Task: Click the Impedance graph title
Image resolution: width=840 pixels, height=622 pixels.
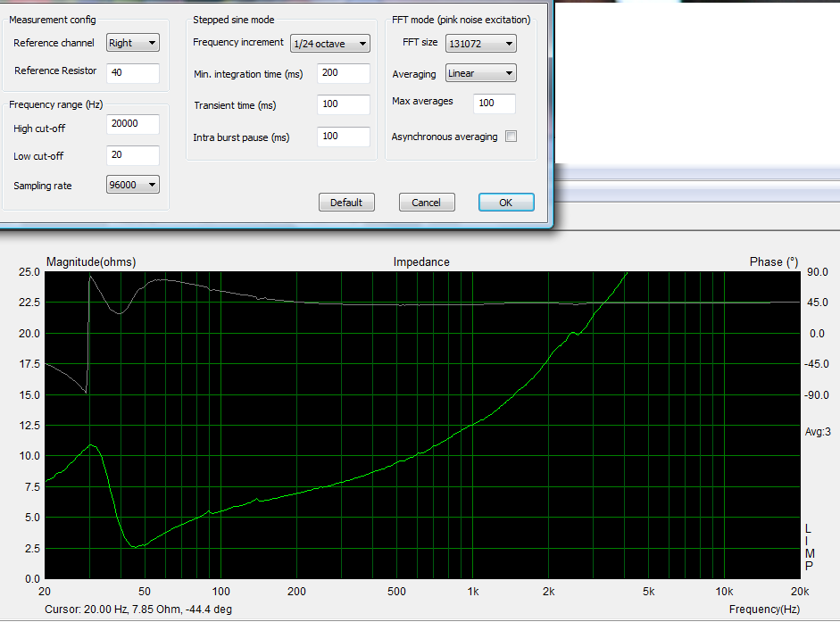Action: pos(421,262)
